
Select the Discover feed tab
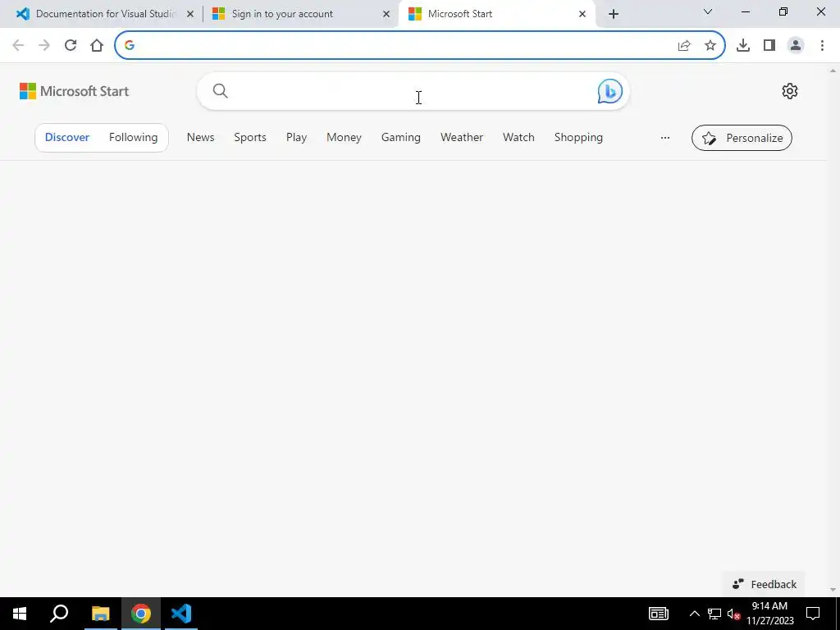pyautogui.click(x=67, y=137)
